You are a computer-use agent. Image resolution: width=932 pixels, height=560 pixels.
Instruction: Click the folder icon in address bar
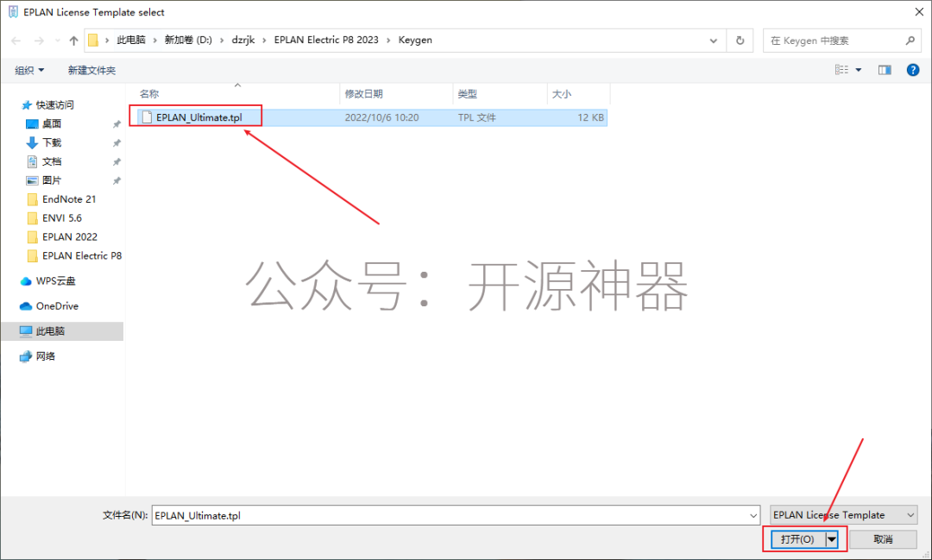tap(93, 40)
